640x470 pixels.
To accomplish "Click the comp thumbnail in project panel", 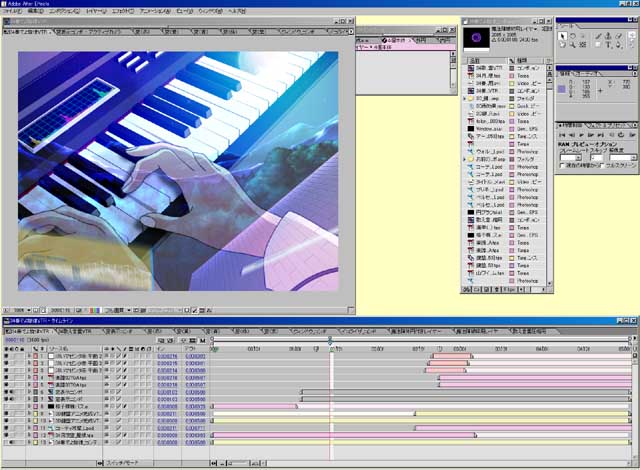I will click(476, 38).
